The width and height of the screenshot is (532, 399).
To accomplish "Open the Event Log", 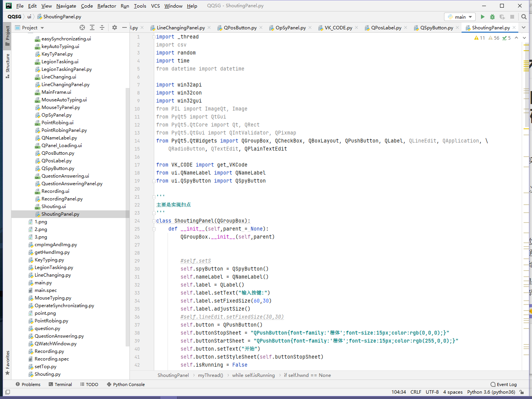I will click(503, 384).
